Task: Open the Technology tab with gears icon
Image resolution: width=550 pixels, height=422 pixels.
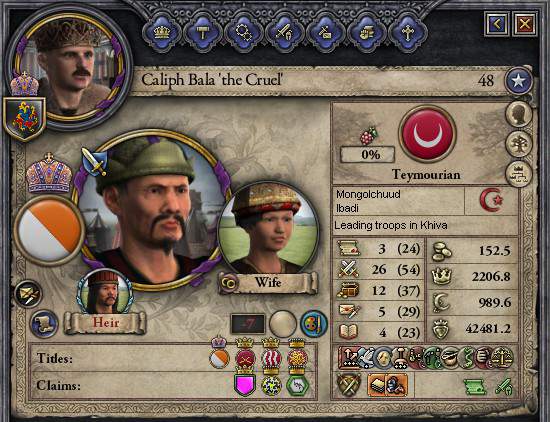Action: [244, 33]
